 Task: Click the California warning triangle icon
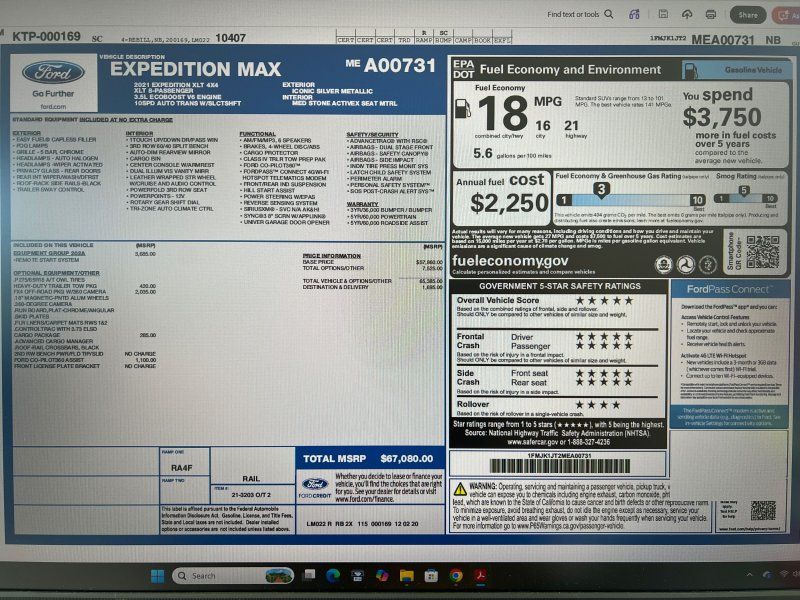[460, 489]
